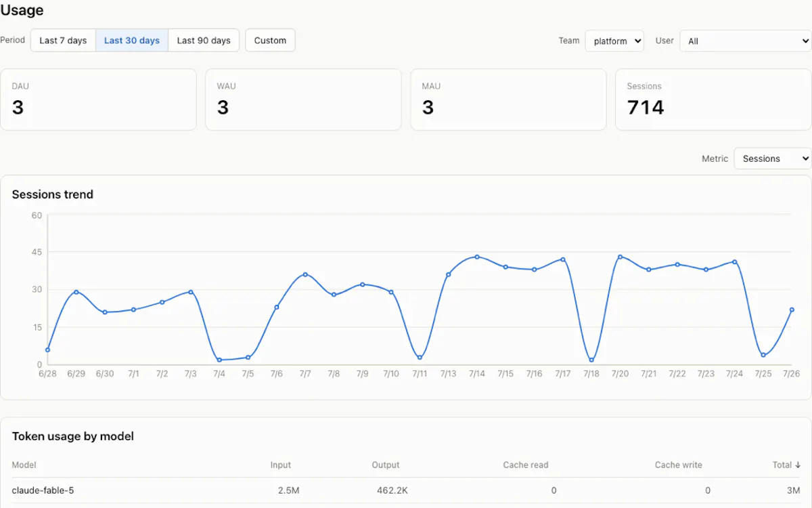
Task: Select the Last 7 days period
Action: [x=63, y=41]
